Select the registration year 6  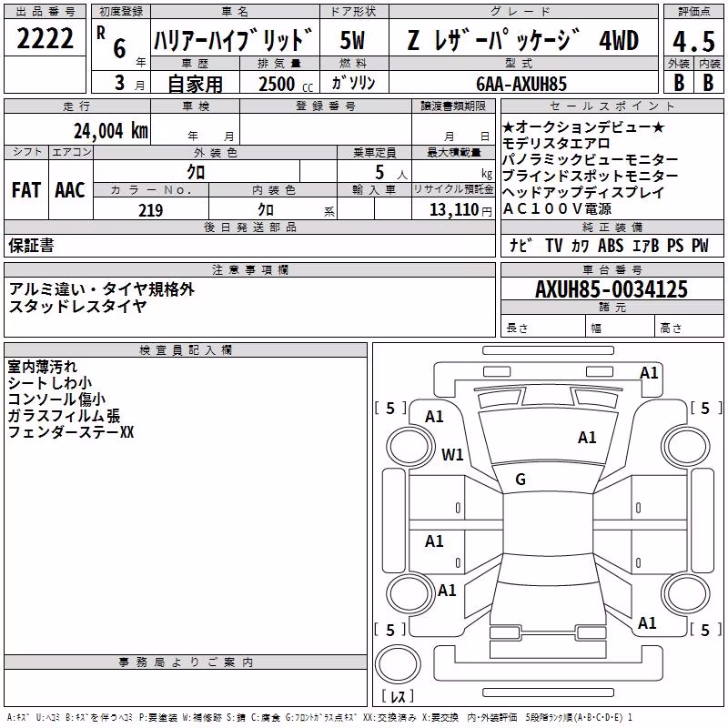(120, 49)
